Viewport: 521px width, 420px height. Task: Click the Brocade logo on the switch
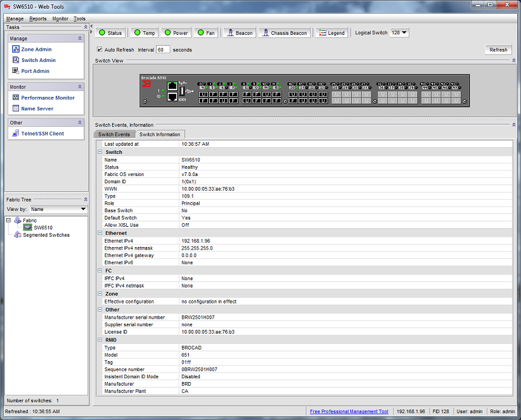click(146, 83)
